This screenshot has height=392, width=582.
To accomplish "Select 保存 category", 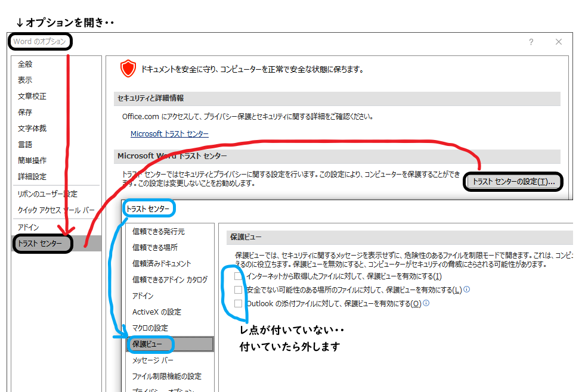I will click(25, 113).
